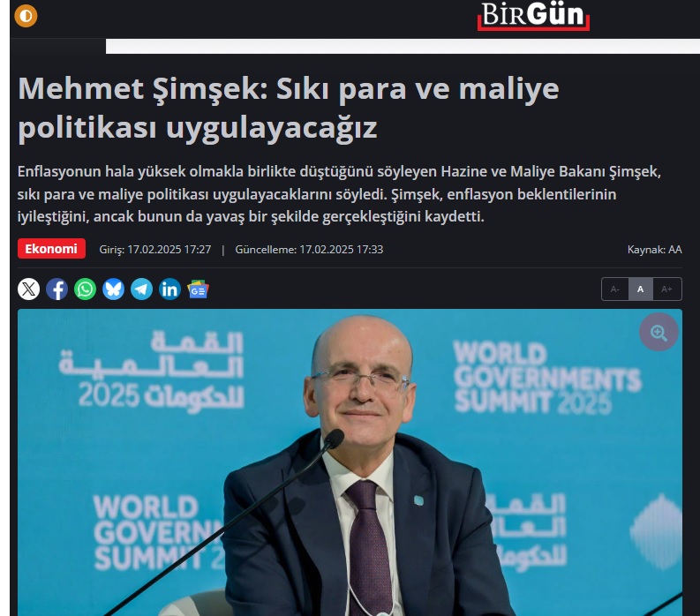Share article on Bluesky
Image resolution: width=700 pixels, height=616 pixels.
click(113, 289)
